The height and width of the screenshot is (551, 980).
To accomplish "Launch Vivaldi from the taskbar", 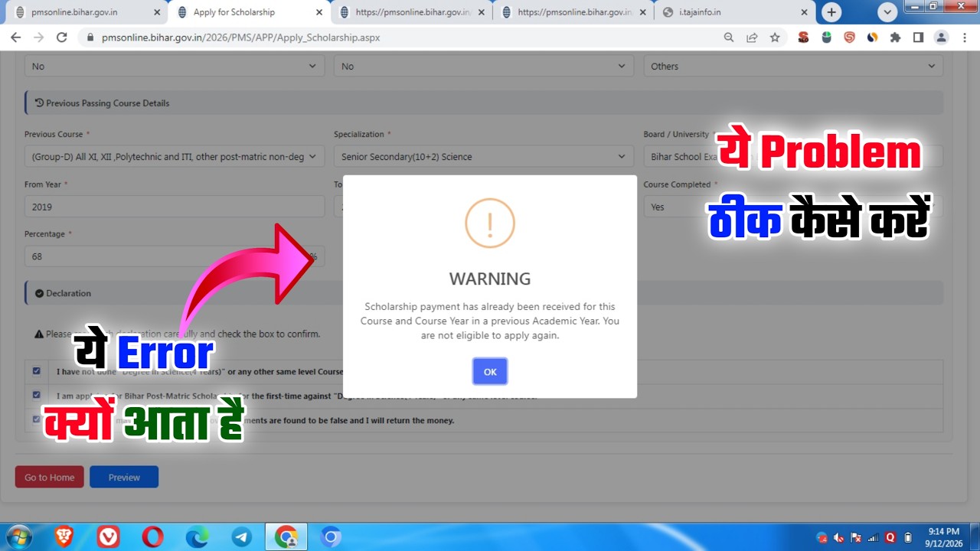I will tap(109, 537).
